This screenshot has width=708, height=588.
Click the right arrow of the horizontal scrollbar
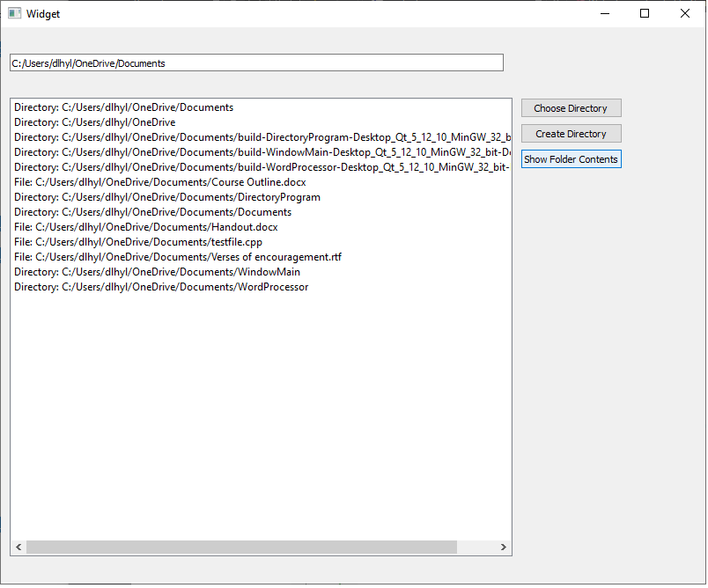[503, 547]
